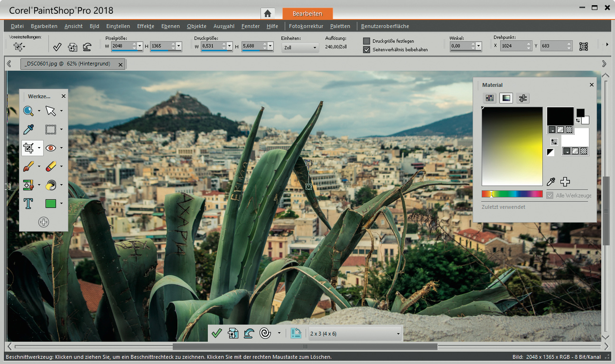Switch to the Bearbeiten tab
615x364 pixels.
pos(307,13)
